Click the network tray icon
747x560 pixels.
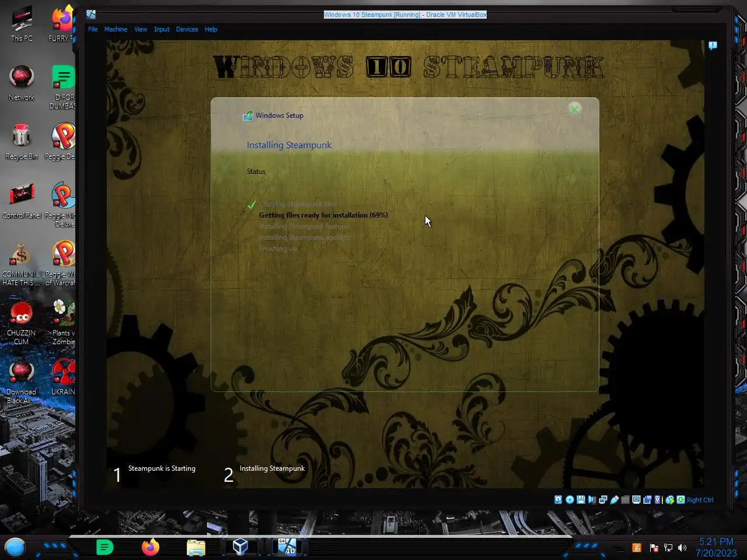[x=668, y=548]
